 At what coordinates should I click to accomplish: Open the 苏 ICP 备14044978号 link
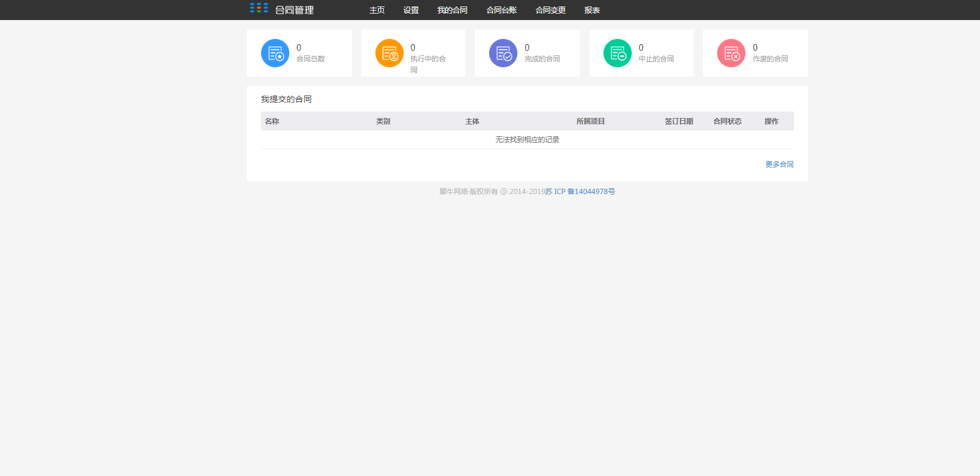(x=580, y=192)
